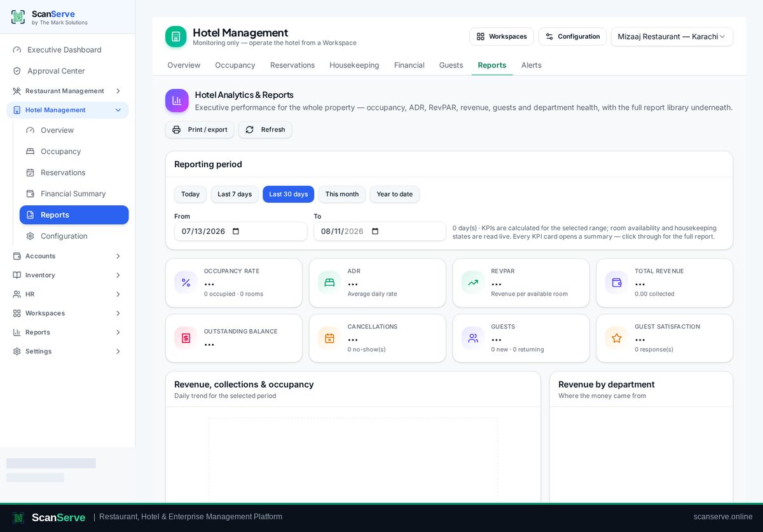Expand the Settings section
The width and height of the screenshot is (763, 532).
point(118,351)
